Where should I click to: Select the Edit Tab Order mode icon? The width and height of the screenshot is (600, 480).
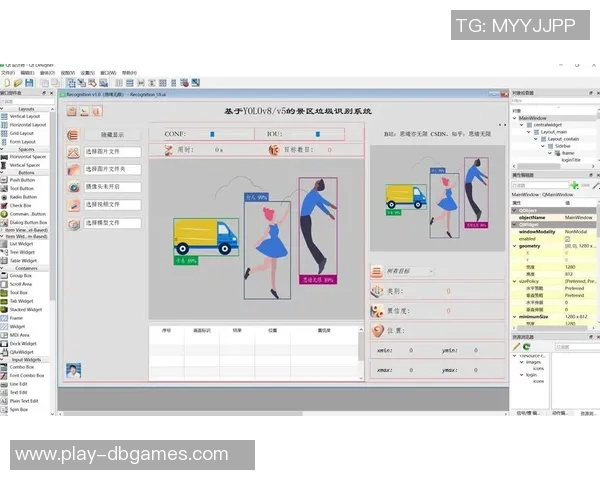(103, 83)
